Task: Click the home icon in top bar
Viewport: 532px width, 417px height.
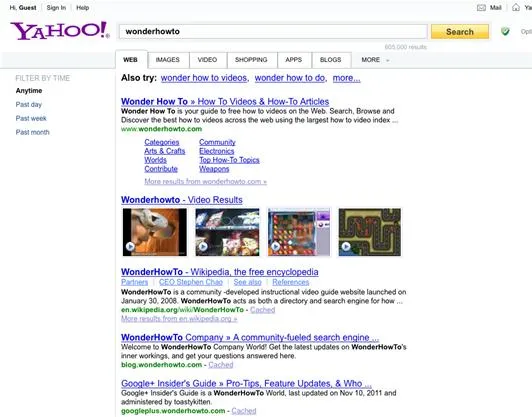Action: (516, 7)
